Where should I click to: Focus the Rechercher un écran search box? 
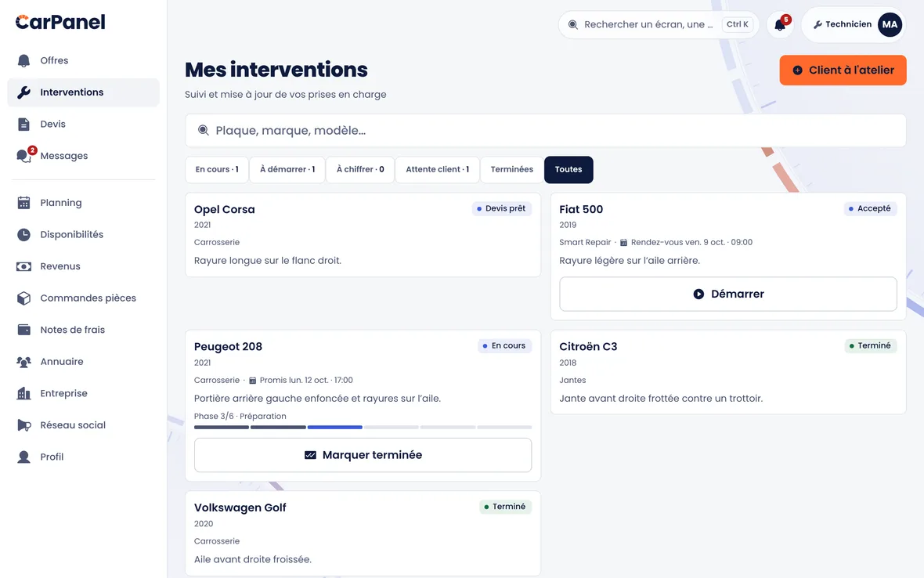pyautogui.click(x=659, y=25)
